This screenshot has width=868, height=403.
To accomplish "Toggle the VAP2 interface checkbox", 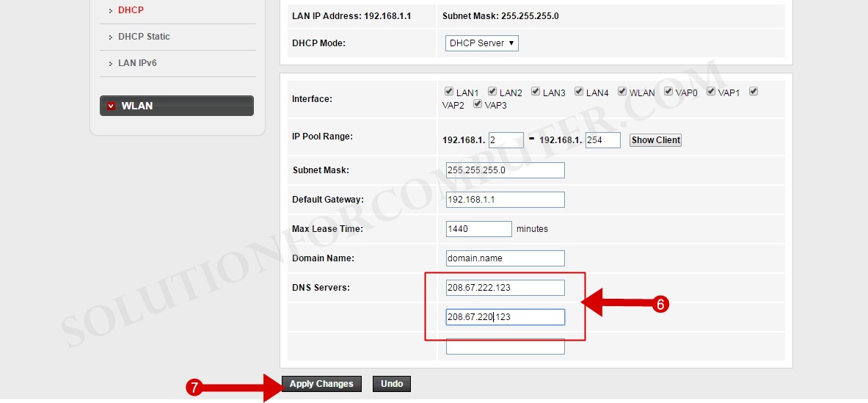I will [x=753, y=91].
